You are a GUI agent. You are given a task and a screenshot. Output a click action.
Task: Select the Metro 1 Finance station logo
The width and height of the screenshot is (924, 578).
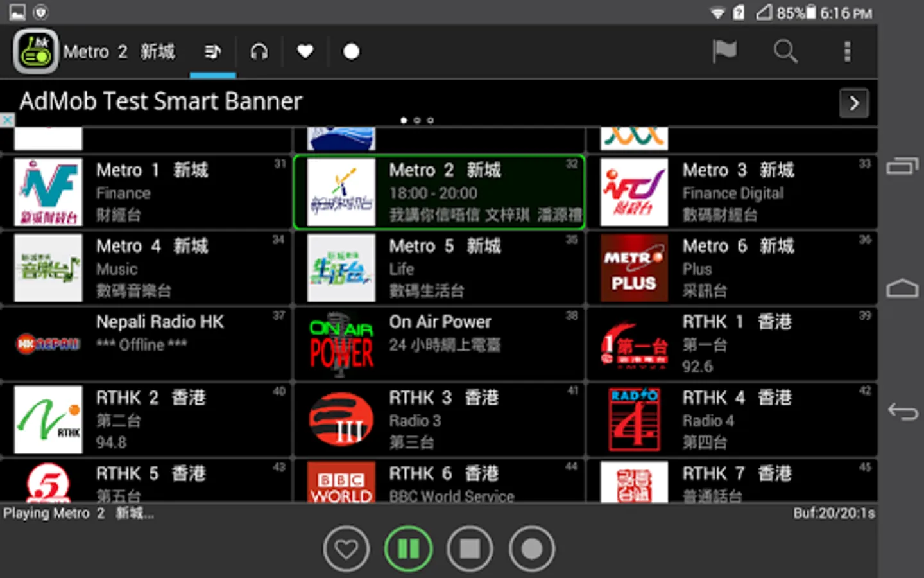coord(49,192)
